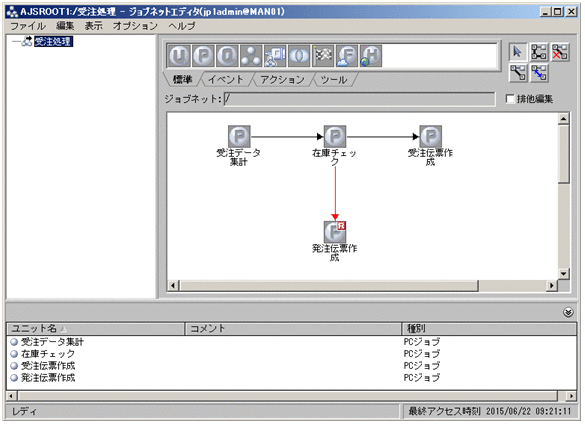Viewport: 585px width, 425px height.
Task: Open the オプション menu
Action: (135, 26)
